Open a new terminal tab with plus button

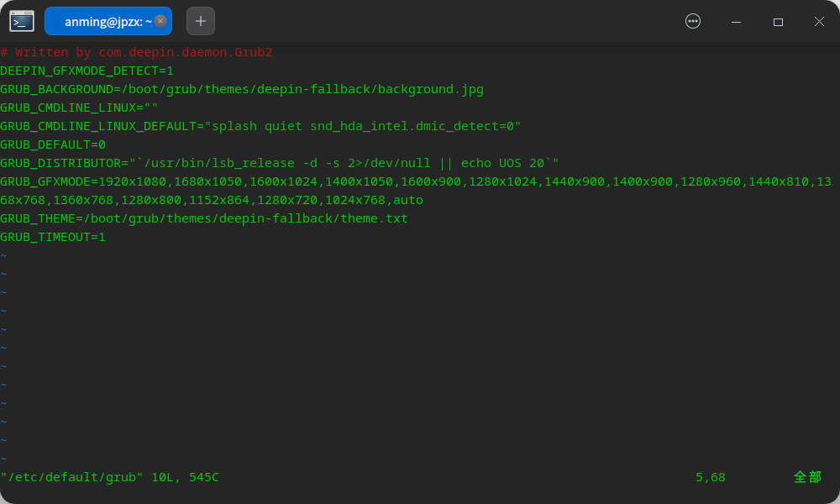coord(201,21)
